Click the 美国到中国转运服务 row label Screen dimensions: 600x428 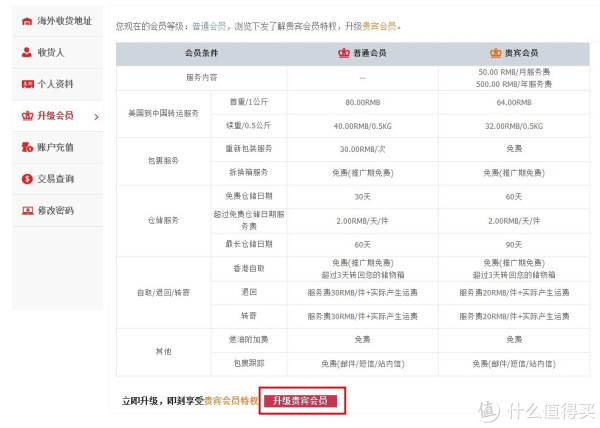[163, 113]
